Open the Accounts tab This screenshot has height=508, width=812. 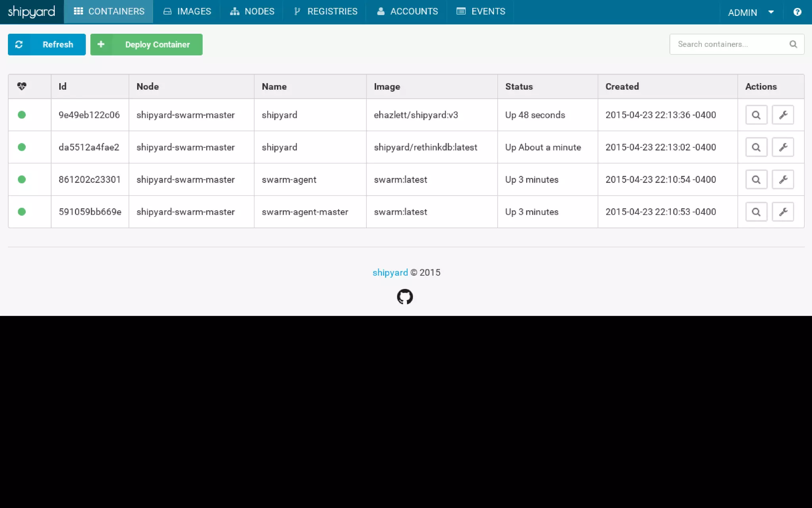pos(407,12)
